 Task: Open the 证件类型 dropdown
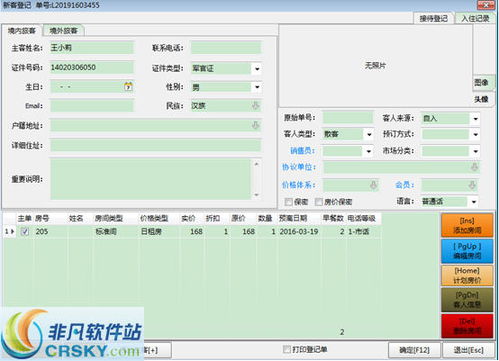[x=257, y=69]
